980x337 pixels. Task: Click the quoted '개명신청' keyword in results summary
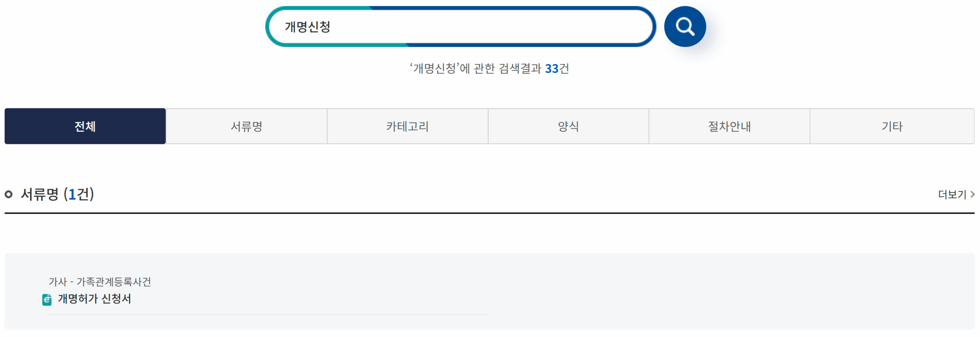coord(434,69)
